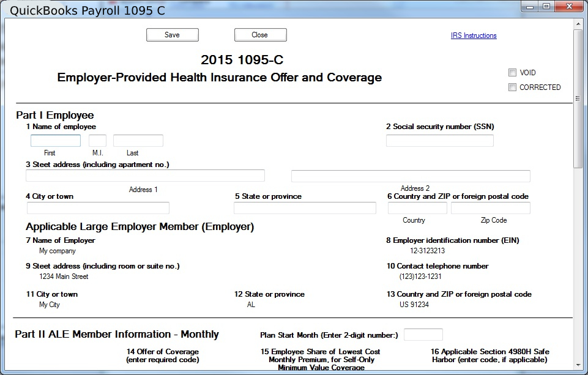
Task: Click the Address 2 street field
Action: [411, 176]
